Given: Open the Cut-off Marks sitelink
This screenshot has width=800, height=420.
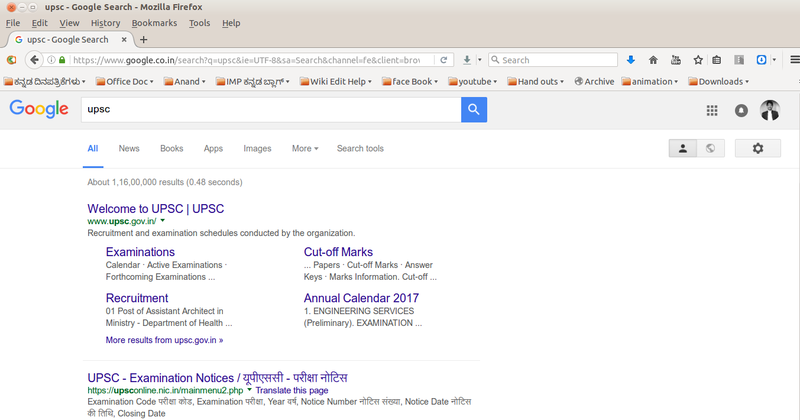Looking at the screenshot, I should 338,252.
